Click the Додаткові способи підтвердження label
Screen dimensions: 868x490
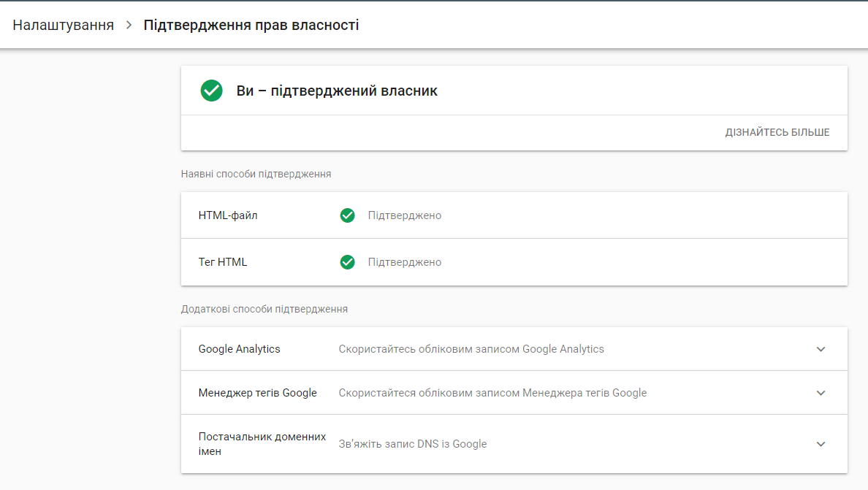pos(264,309)
